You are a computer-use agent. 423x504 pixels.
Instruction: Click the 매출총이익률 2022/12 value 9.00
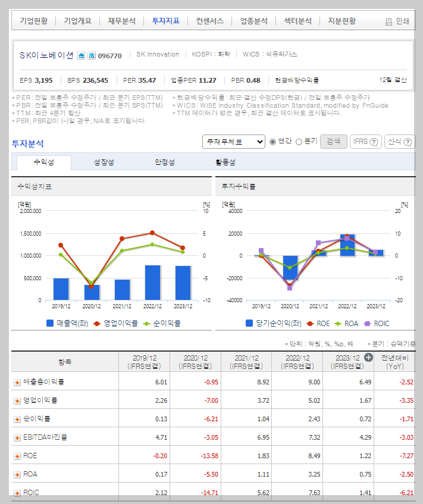pos(314,382)
